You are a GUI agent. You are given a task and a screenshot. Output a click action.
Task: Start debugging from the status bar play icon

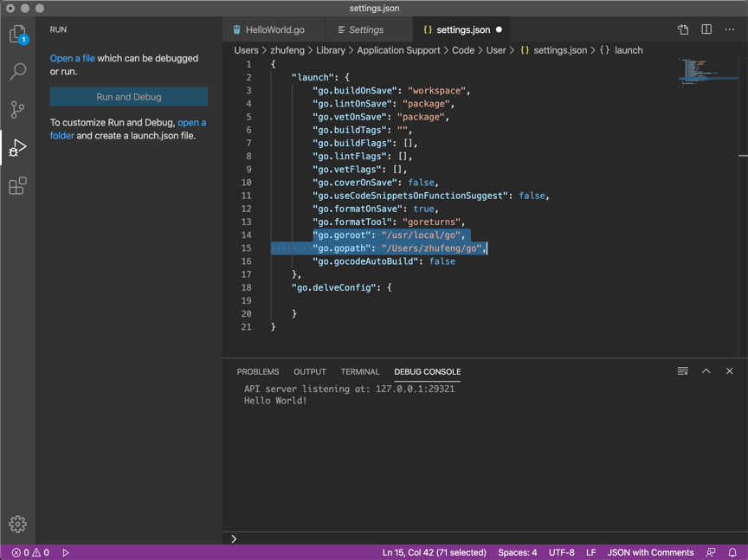pos(66,552)
